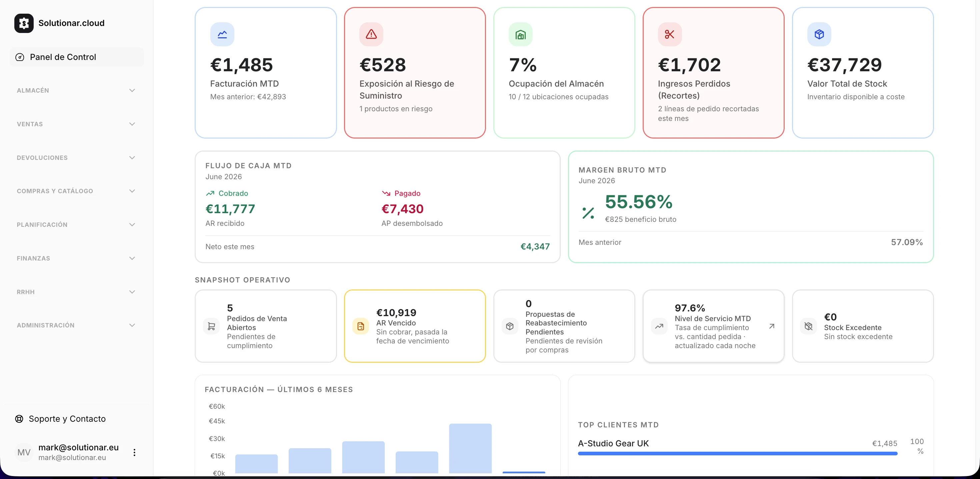Click the shopping cart icon for Pedidos de Venta
Image resolution: width=980 pixels, height=479 pixels.
click(212, 326)
